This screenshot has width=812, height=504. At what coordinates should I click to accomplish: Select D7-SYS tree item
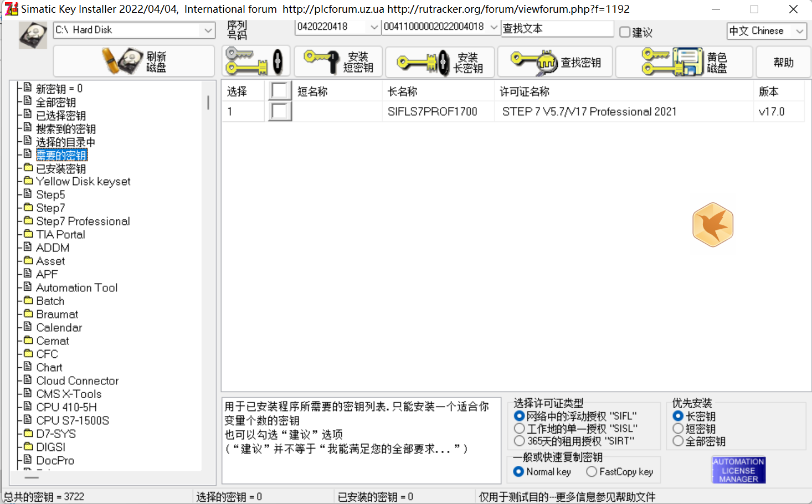[x=56, y=434]
